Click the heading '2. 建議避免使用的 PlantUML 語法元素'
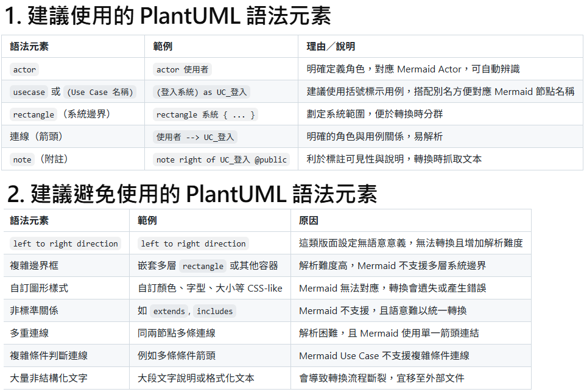 click(x=192, y=194)
